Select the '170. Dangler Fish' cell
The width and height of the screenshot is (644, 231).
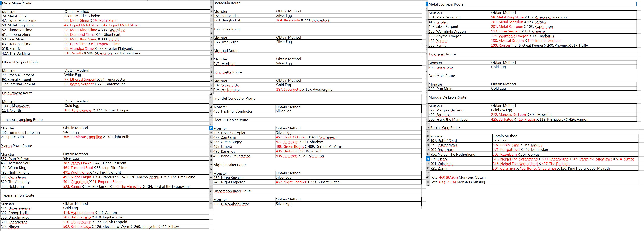[227, 20]
